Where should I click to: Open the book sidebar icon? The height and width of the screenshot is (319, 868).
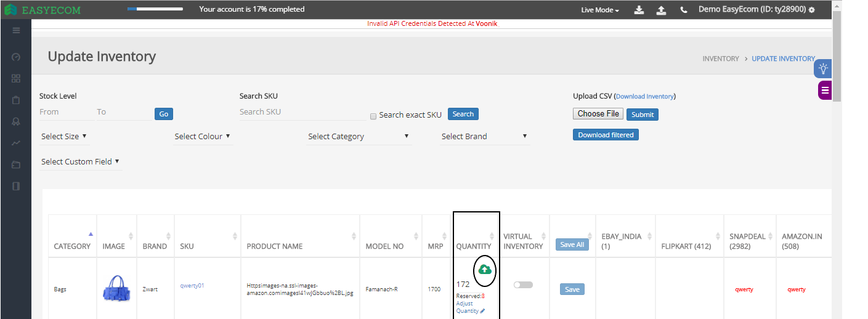tap(16, 186)
